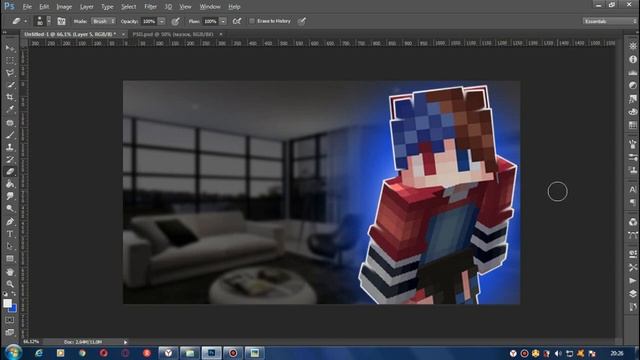Open the Paragraph panel icon
Viewport: 640px width, 360px height.
633,202
